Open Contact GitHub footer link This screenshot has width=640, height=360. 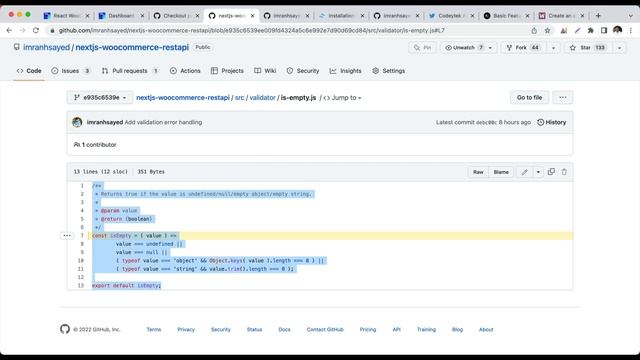(x=325, y=329)
